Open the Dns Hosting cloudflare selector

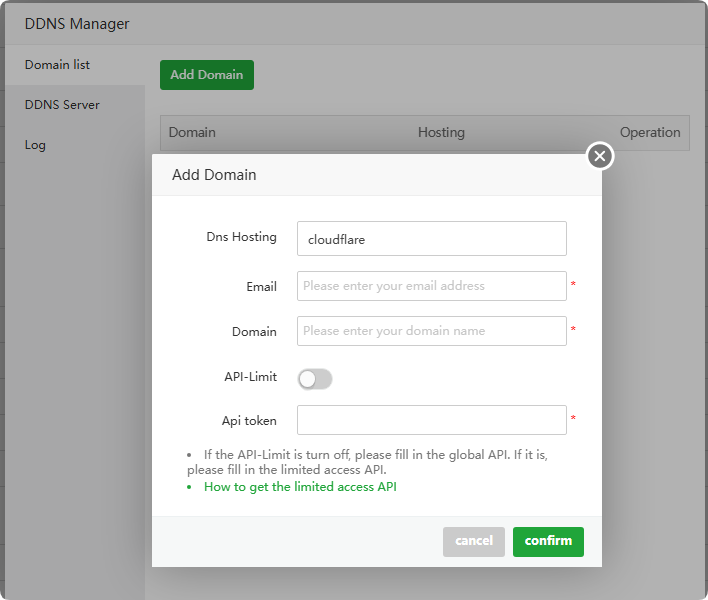[x=431, y=239]
